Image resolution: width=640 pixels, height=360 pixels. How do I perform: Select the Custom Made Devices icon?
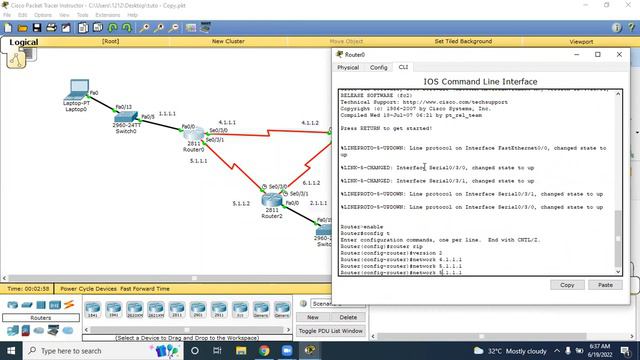pos(53,330)
